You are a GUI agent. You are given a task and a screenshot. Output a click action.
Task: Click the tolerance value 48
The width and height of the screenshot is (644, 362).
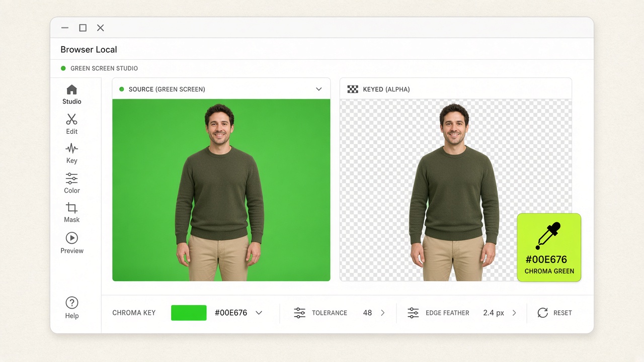tap(367, 313)
